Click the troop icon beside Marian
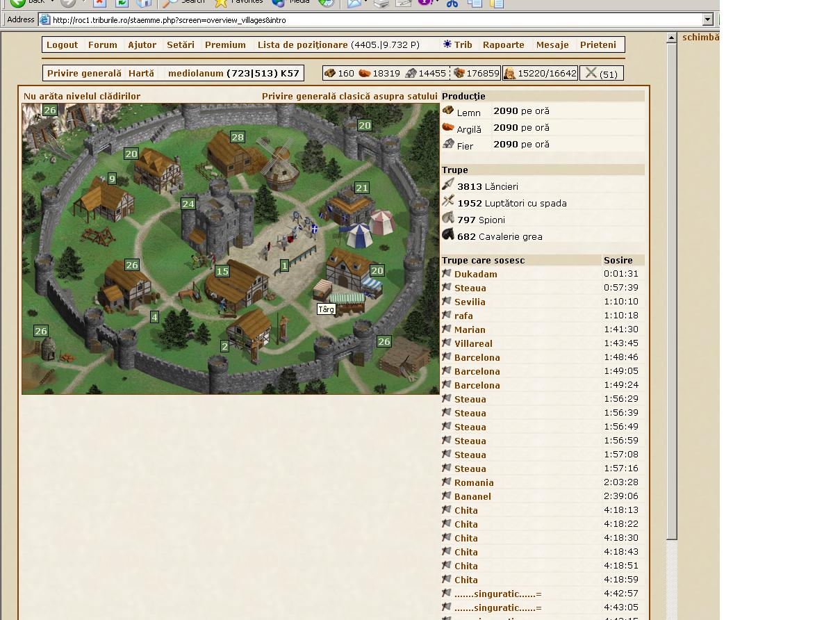 click(x=447, y=329)
